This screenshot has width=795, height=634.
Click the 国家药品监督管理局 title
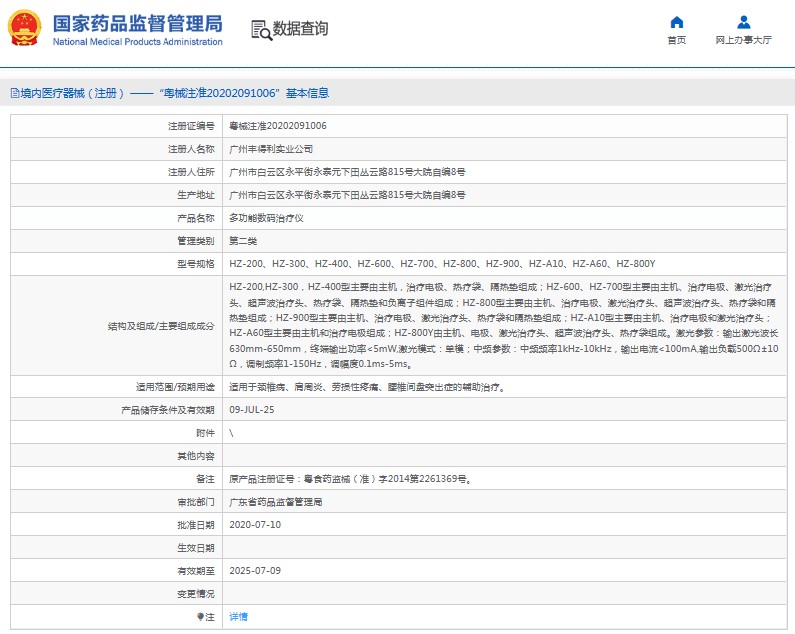pos(137,24)
